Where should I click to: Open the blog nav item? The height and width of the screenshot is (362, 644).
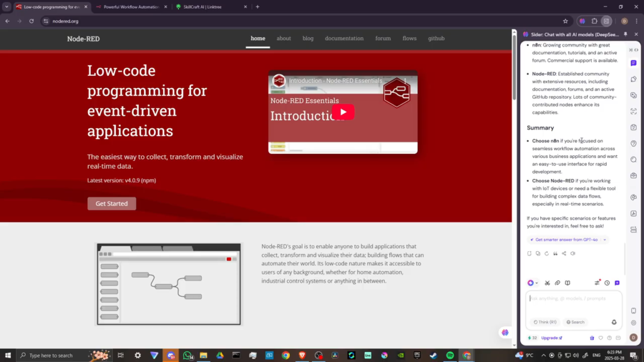(308, 38)
